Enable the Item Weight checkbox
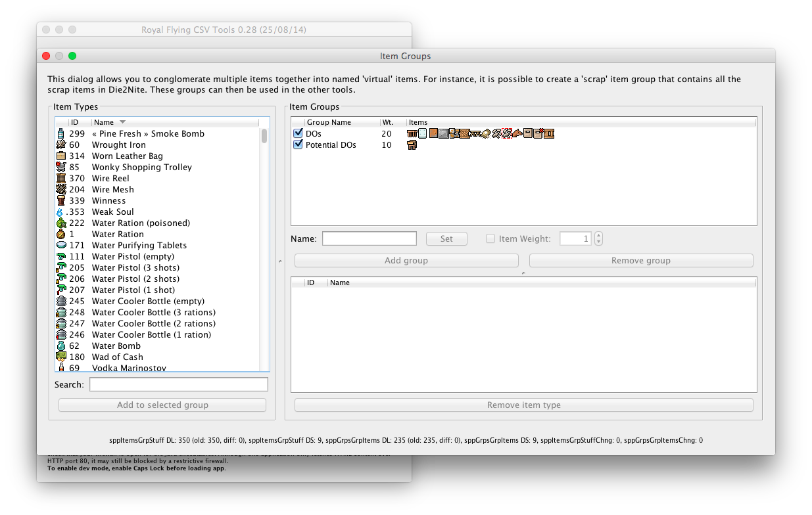This screenshot has width=812, height=515. coord(490,238)
